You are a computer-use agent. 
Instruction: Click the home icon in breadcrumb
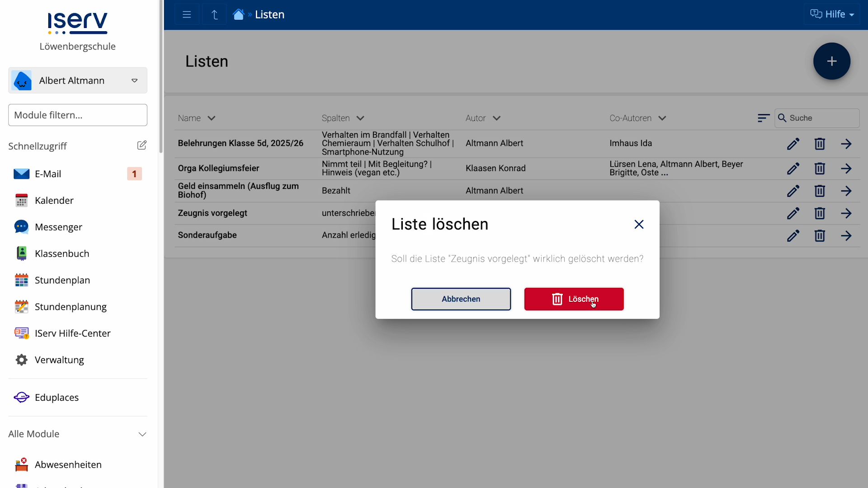[x=238, y=14]
